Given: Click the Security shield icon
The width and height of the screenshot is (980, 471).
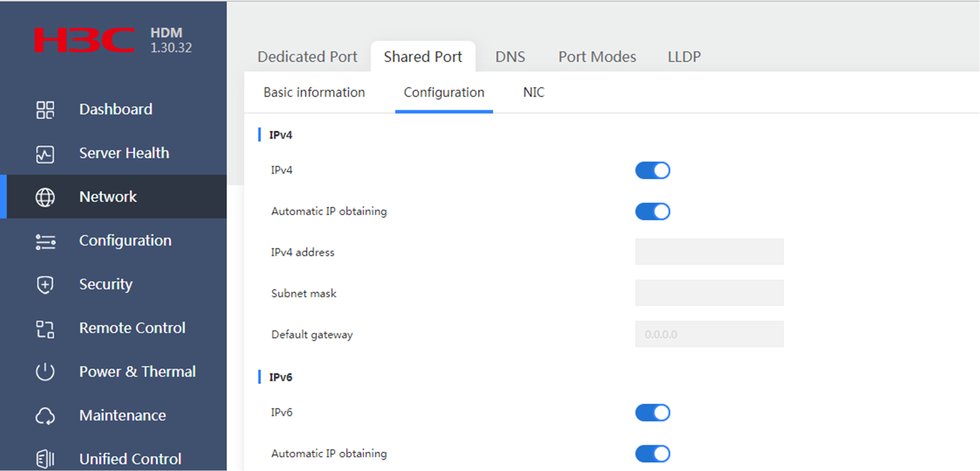Looking at the screenshot, I should click(45, 285).
